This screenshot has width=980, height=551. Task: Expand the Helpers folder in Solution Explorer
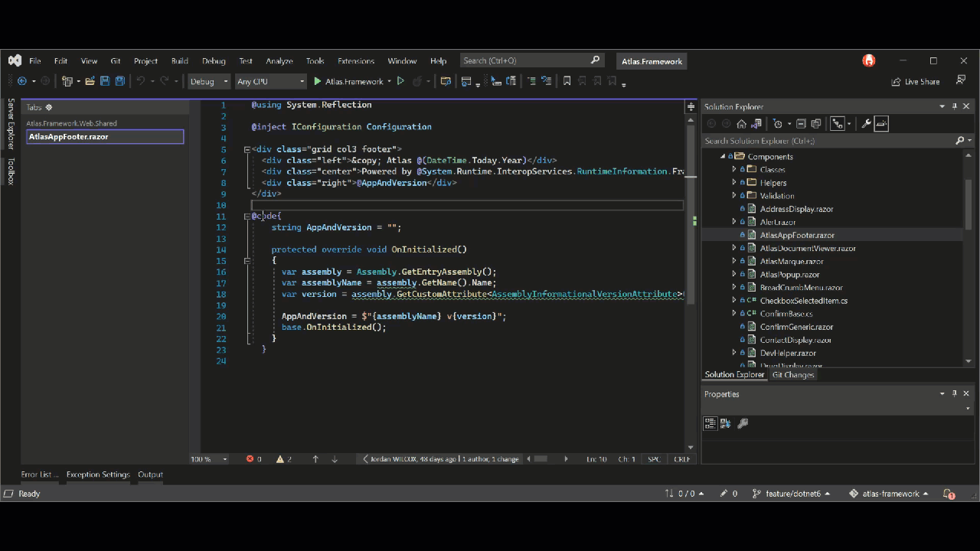click(x=733, y=183)
